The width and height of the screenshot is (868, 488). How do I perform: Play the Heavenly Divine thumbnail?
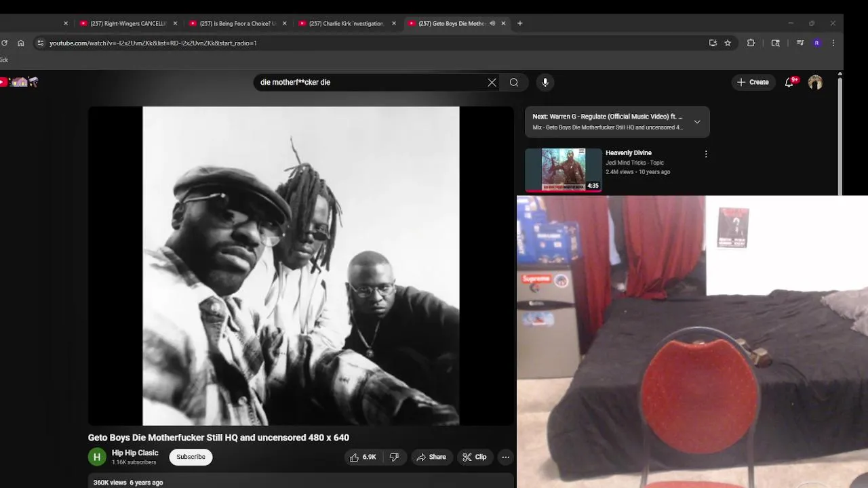click(564, 170)
